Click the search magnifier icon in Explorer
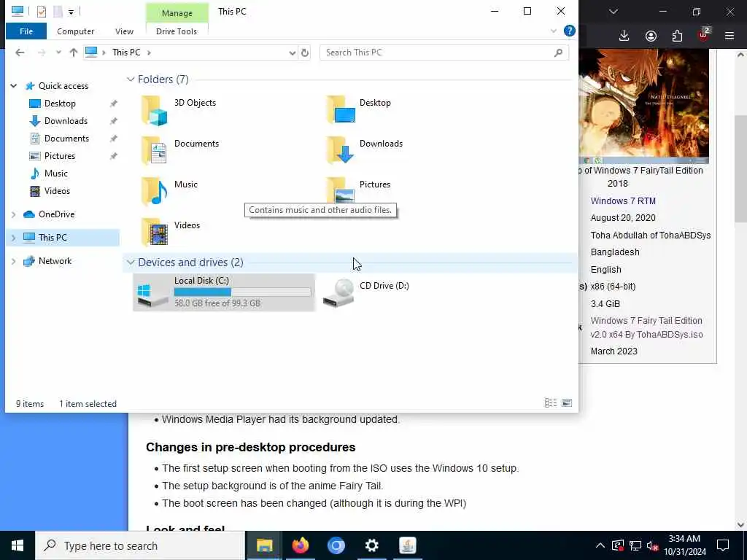This screenshot has width=747, height=560. (x=558, y=52)
